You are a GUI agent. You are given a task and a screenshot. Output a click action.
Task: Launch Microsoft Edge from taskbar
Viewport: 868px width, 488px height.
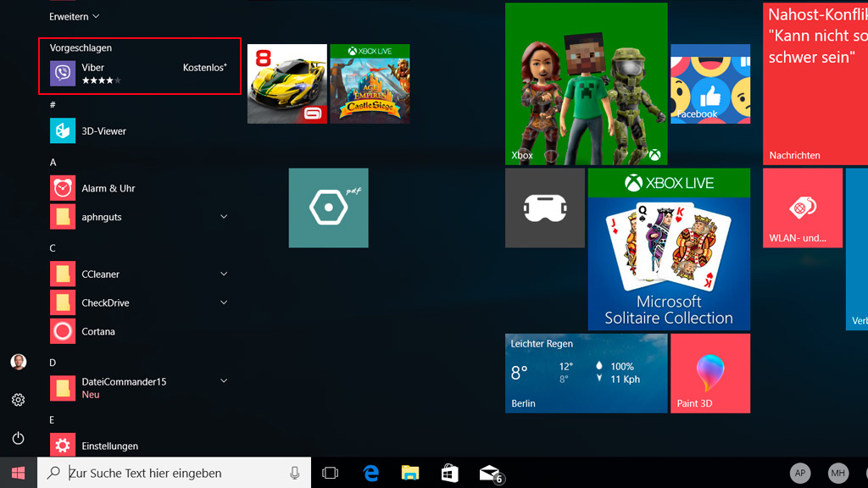(370, 473)
